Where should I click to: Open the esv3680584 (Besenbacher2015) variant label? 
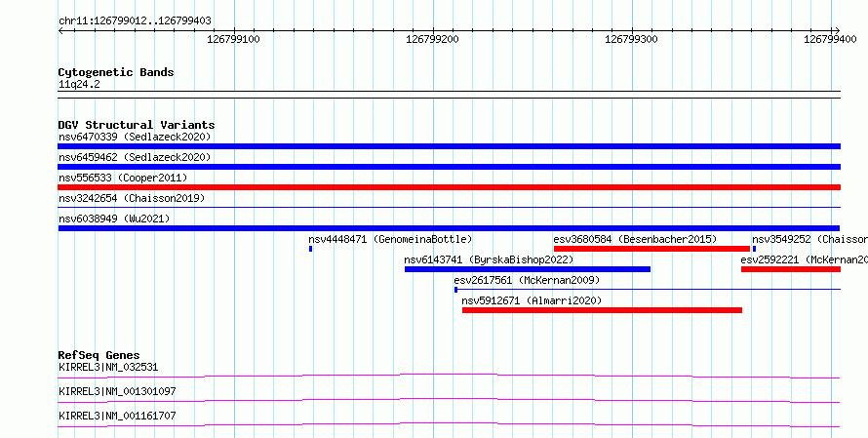[635, 239]
